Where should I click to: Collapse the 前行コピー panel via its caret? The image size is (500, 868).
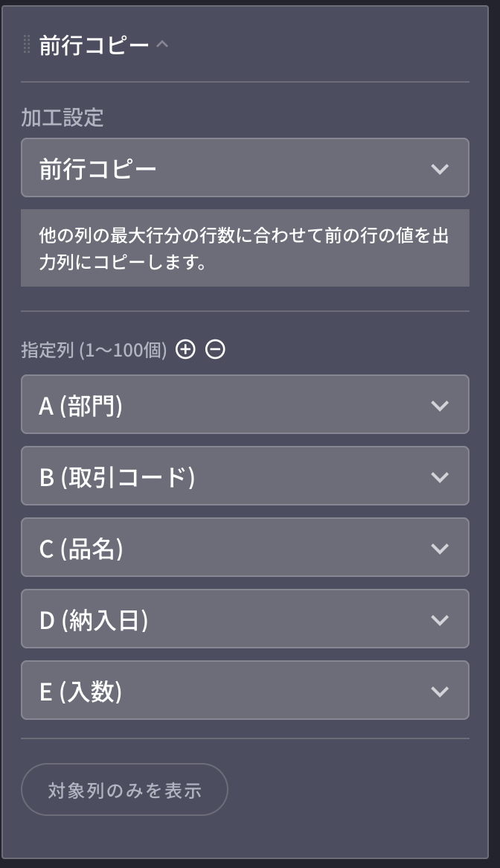pyautogui.click(x=163, y=43)
